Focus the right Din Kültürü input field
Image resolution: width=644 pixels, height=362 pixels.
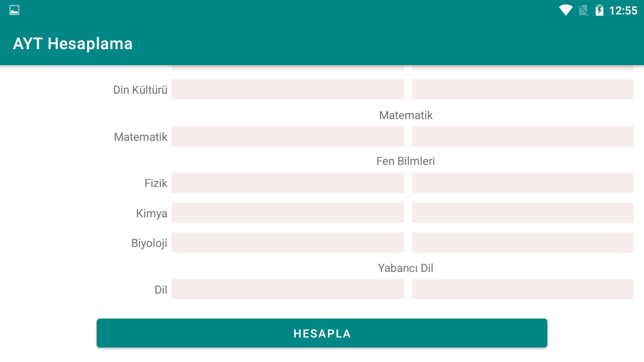[x=523, y=89]
